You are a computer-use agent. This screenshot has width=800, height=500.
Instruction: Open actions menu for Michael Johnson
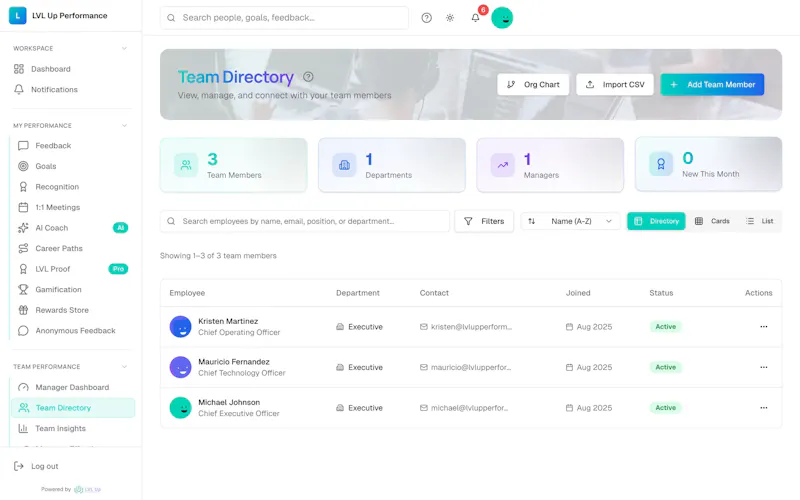tap(764, 408)
